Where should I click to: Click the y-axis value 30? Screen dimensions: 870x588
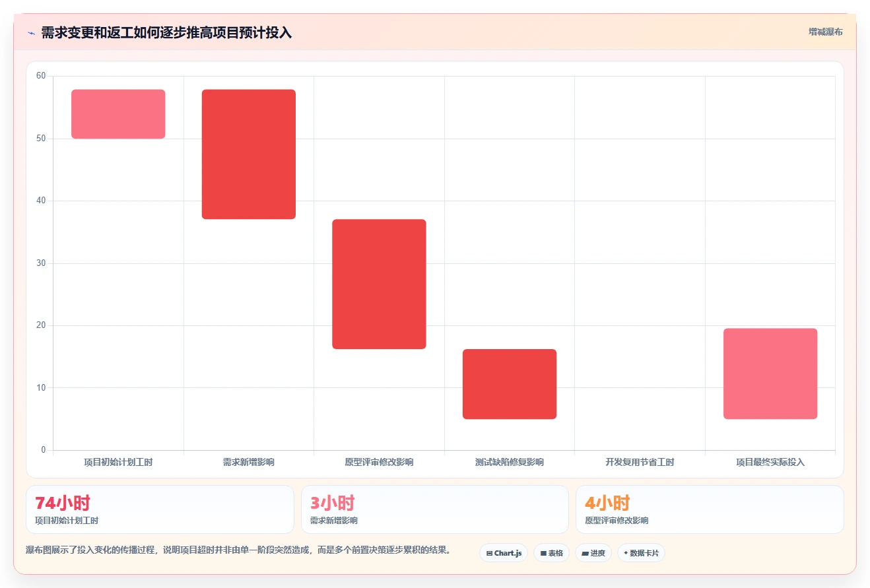click(x=41, y=263)
